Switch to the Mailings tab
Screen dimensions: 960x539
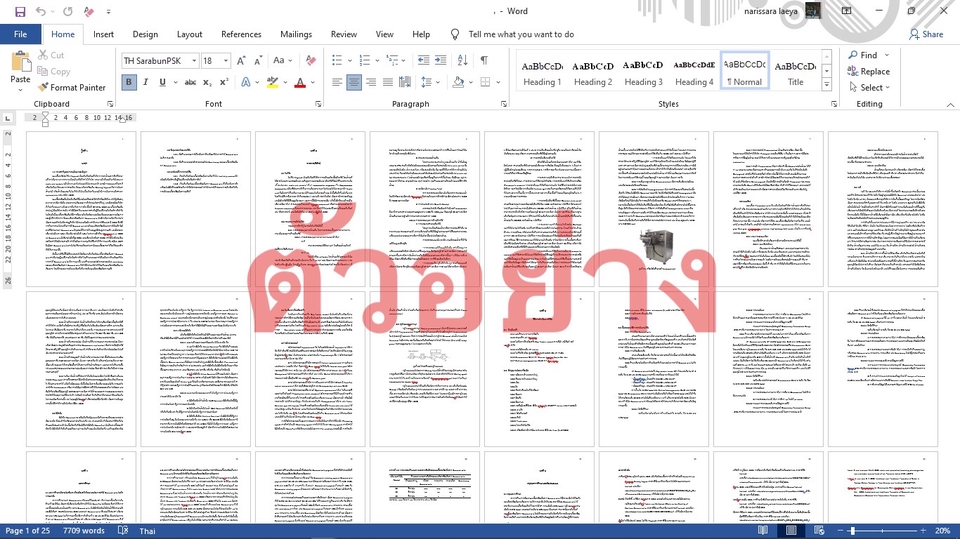[x=296, y=34]
